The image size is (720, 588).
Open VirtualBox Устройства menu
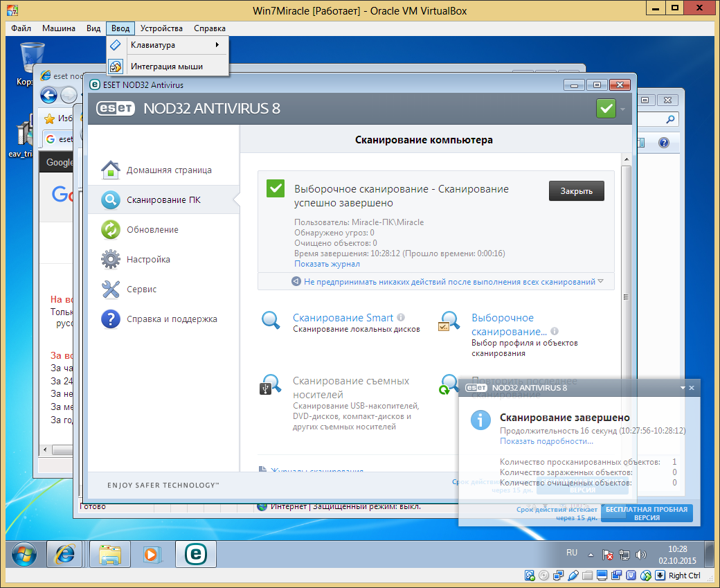point(161,28)
